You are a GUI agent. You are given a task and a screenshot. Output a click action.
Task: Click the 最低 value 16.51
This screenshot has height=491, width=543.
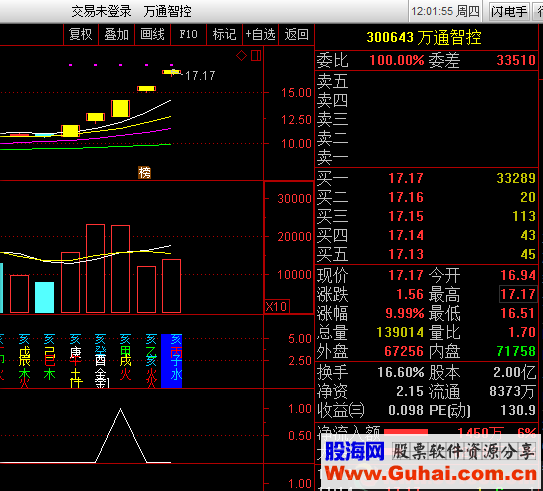click(x=518, y=313)
